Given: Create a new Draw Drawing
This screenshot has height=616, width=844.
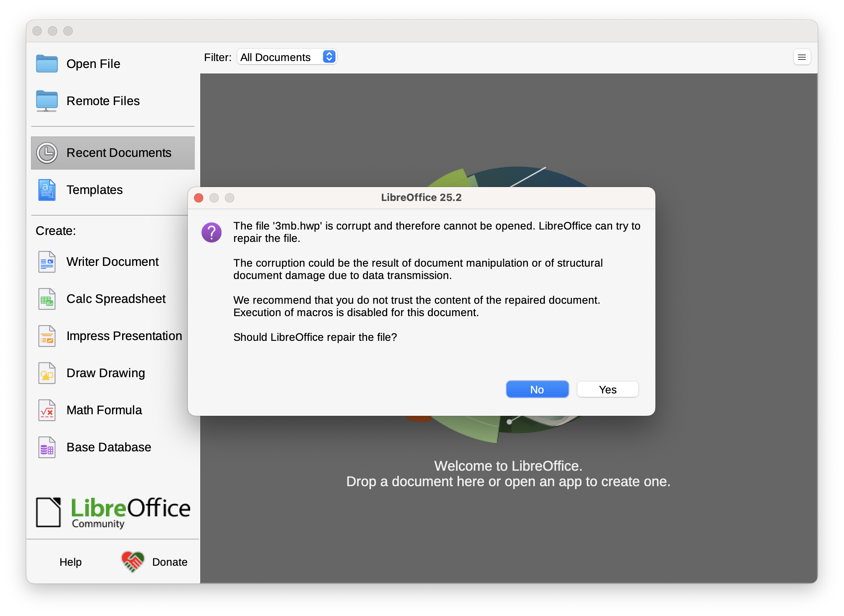Looking at the screenshot, I should coord(112,373).
